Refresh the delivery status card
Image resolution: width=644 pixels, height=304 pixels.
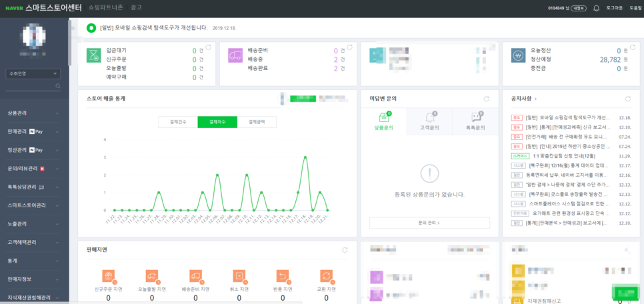tap(349, 47)
